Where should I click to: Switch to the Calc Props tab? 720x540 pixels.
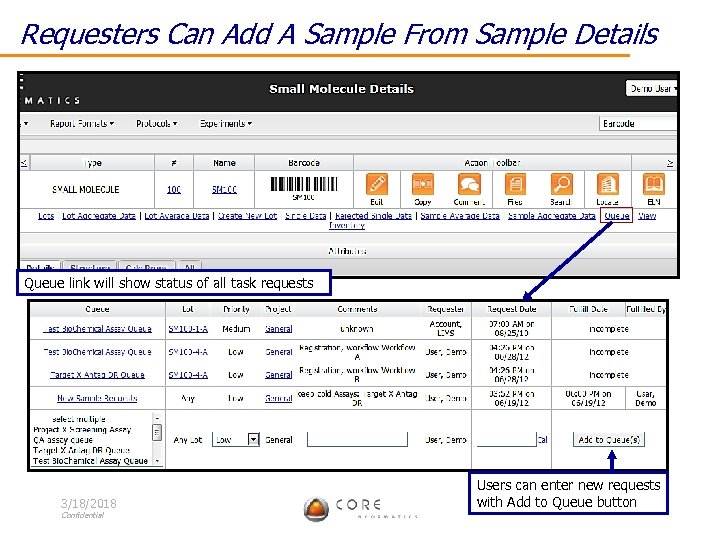(146, 266)
